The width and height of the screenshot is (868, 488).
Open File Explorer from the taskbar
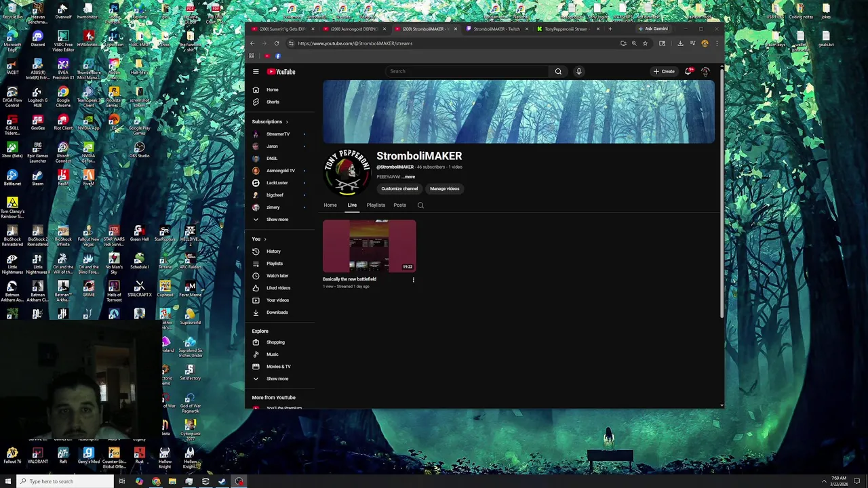point(172,481)
